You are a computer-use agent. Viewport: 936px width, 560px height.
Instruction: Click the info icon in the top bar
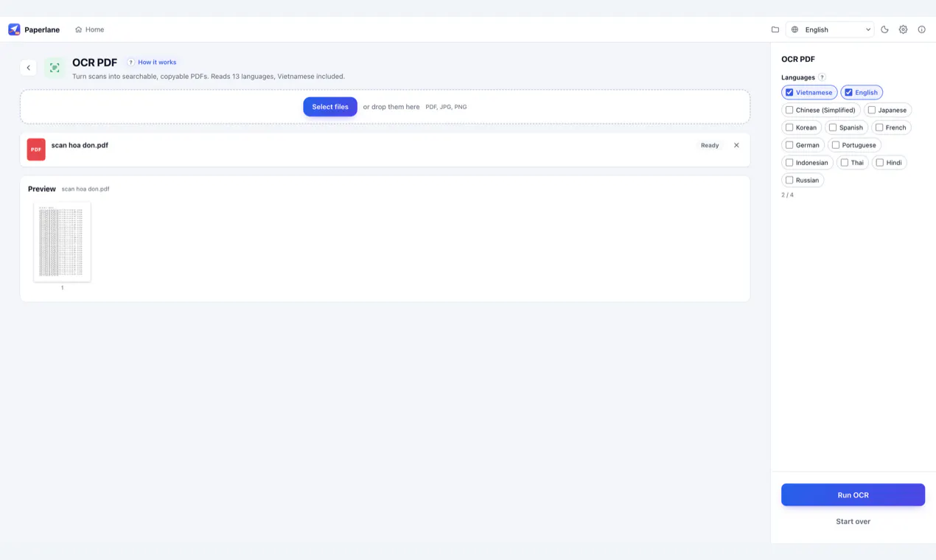pos(921,29)
